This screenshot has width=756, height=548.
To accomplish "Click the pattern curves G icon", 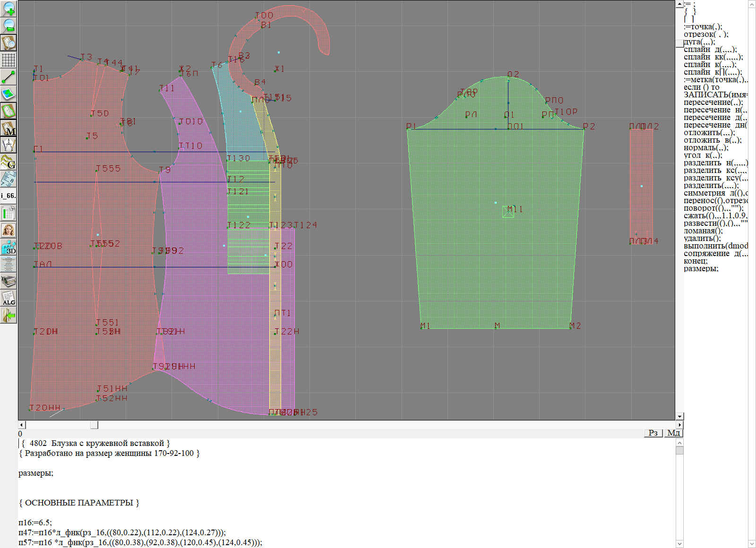I will (x=9, y=162).
